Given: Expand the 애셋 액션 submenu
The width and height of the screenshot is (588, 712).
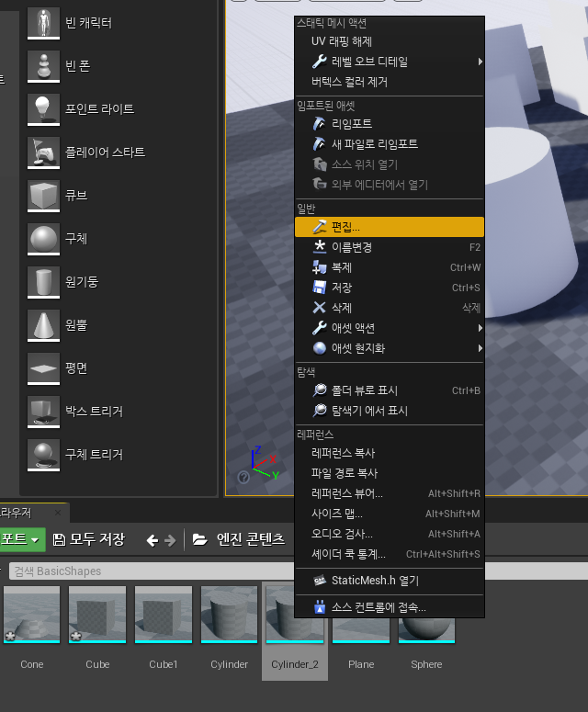Looking at the screenshot, I should pyautogui.click(x=390, y=328).
